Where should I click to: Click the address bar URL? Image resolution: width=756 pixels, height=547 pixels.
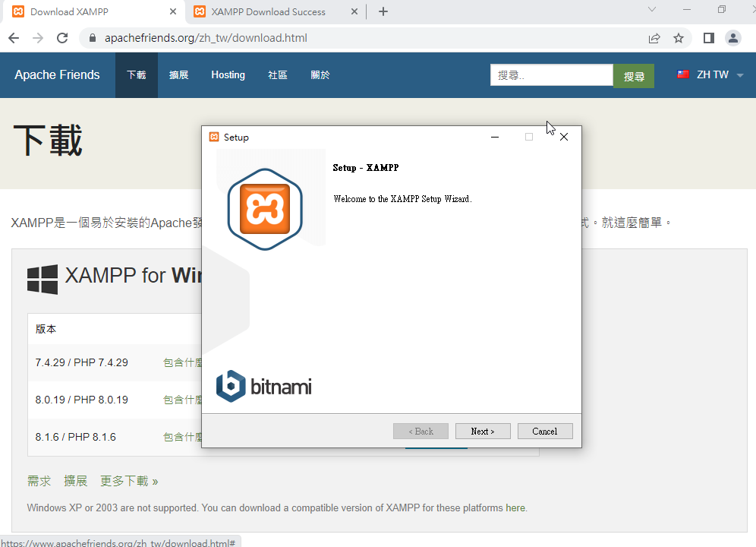pyautogui.click(x=206, y=38)
